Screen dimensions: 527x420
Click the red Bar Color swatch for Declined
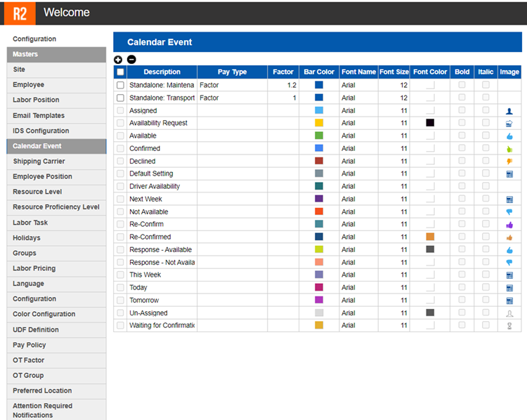point(319,162)
